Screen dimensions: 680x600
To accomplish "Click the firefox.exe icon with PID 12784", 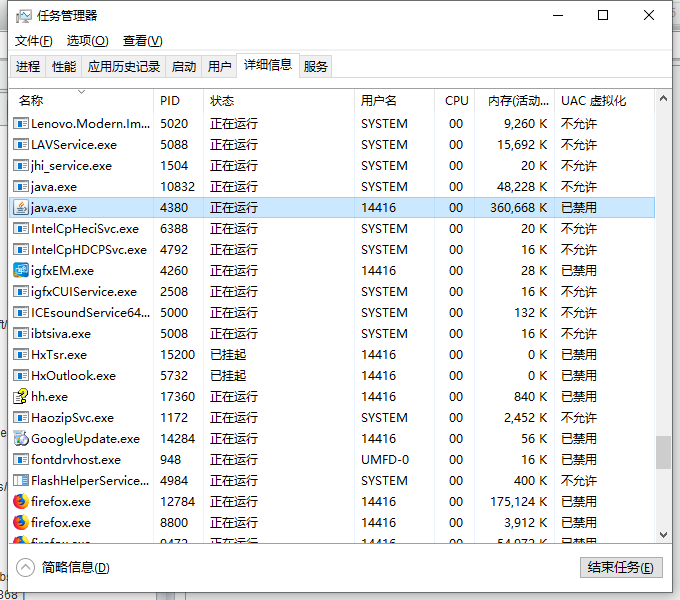I will coord(21,502).
